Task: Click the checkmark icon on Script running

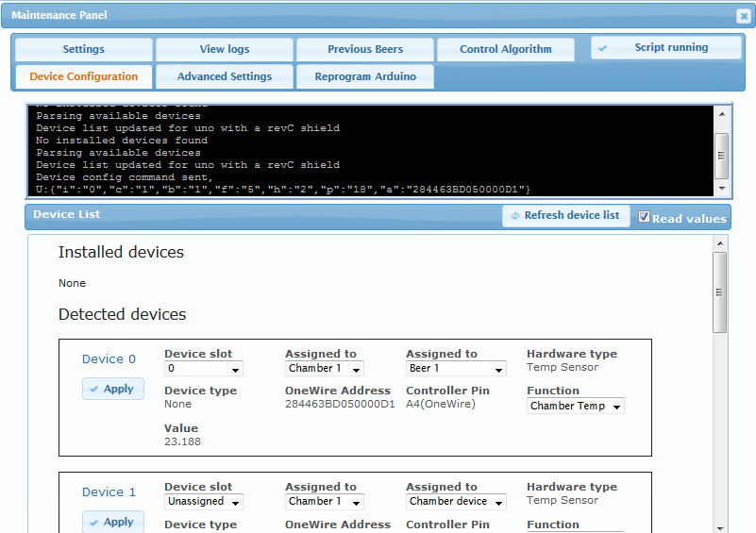Action: coord(603,48)
